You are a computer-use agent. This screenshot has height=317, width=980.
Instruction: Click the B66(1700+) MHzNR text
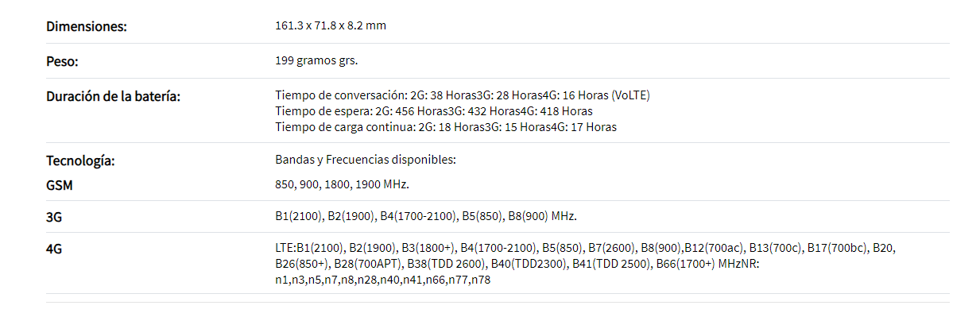coord(709,264)
